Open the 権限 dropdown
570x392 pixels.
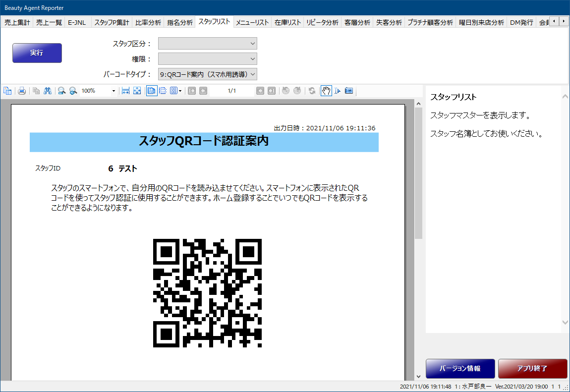(207, 59)
